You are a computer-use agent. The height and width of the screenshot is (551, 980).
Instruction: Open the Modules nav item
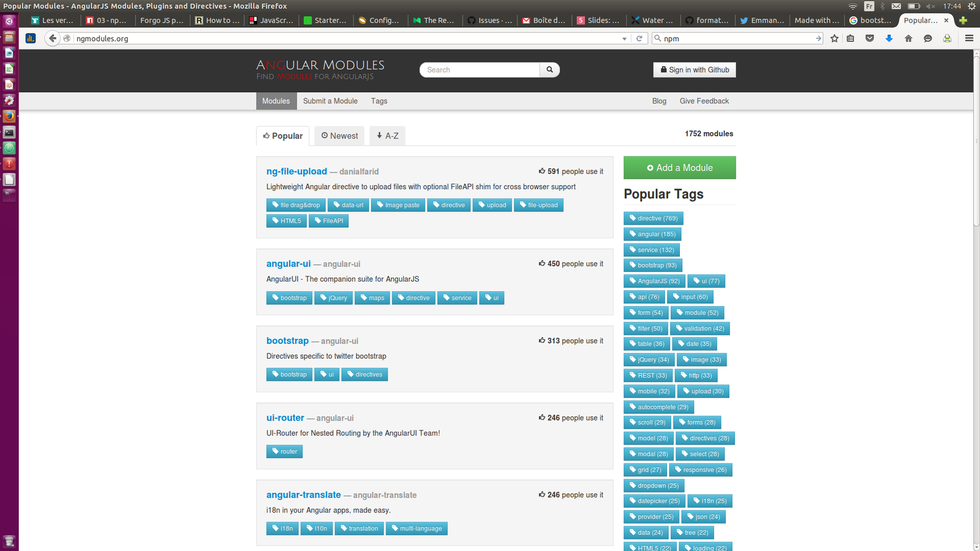tap(276, 101)
